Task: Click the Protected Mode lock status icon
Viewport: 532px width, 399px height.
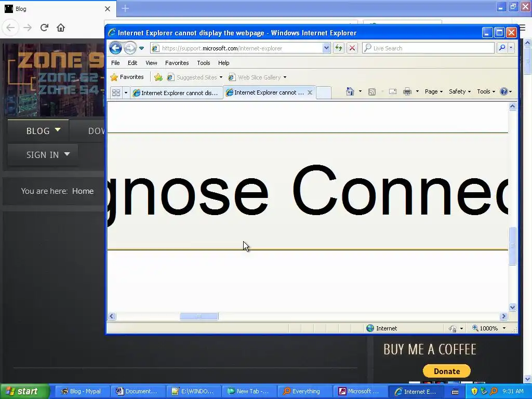Action: pyautogui.click(x=453, y=328)
